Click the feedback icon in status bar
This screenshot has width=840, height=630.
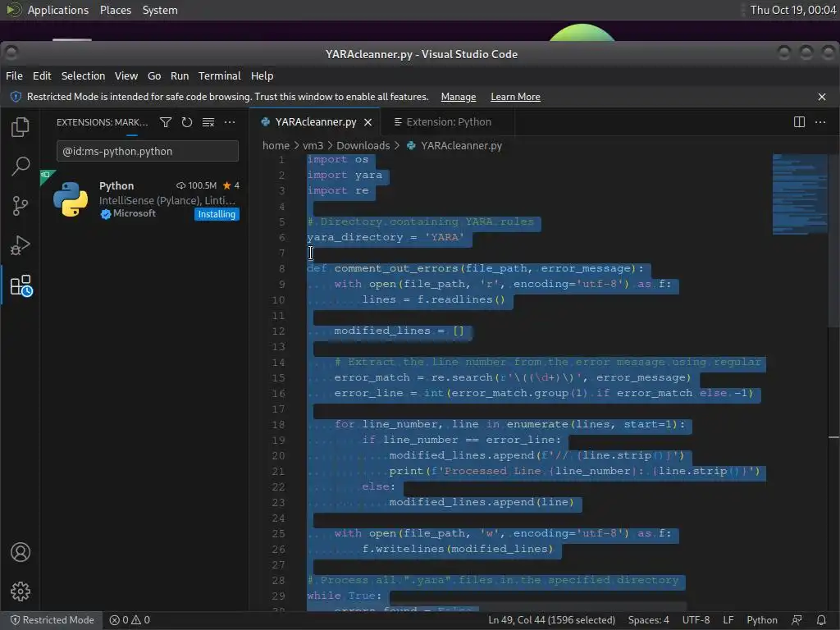[797, 620]
